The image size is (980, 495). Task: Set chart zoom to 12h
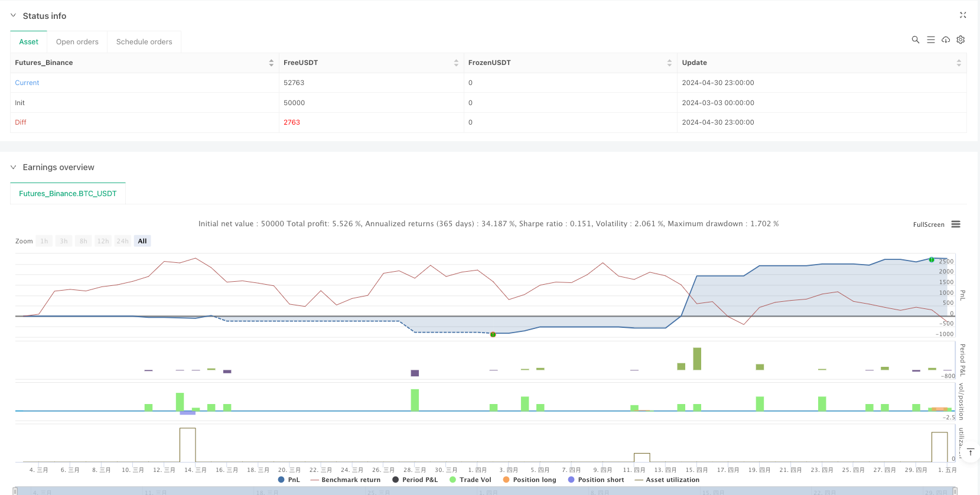[x=103, y=241]
